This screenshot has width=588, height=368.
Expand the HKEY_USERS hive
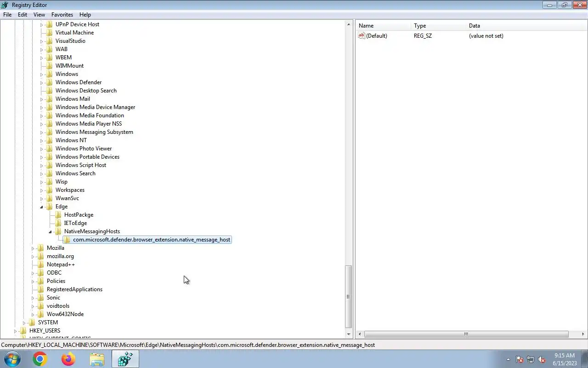point(15,331)
